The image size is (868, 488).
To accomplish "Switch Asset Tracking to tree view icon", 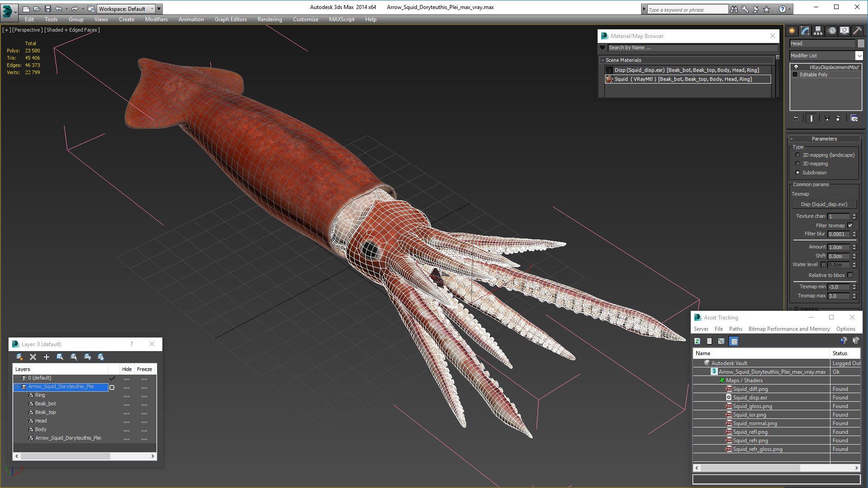I will 722,341.
